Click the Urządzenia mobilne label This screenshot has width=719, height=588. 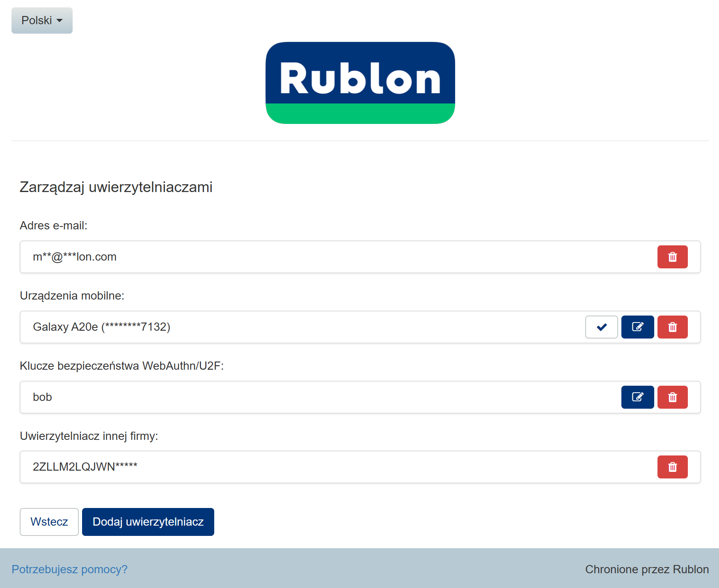click(72, 296)
